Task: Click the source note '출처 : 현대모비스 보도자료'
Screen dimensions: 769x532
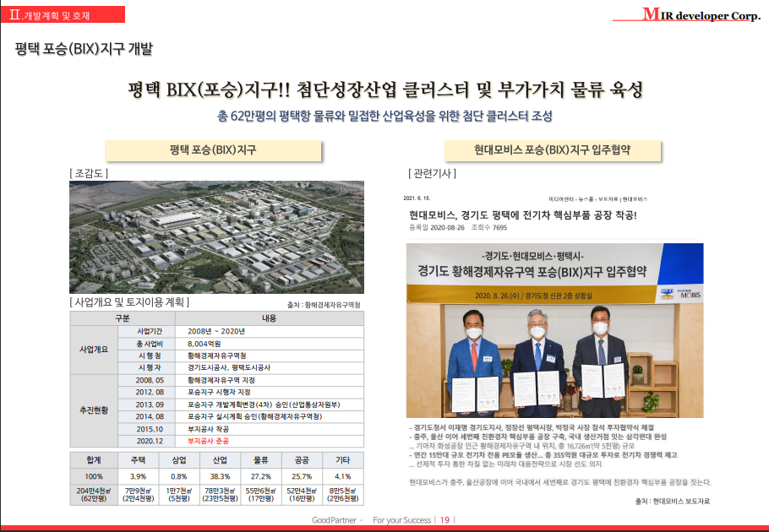Action: click(x=672, y=501)
